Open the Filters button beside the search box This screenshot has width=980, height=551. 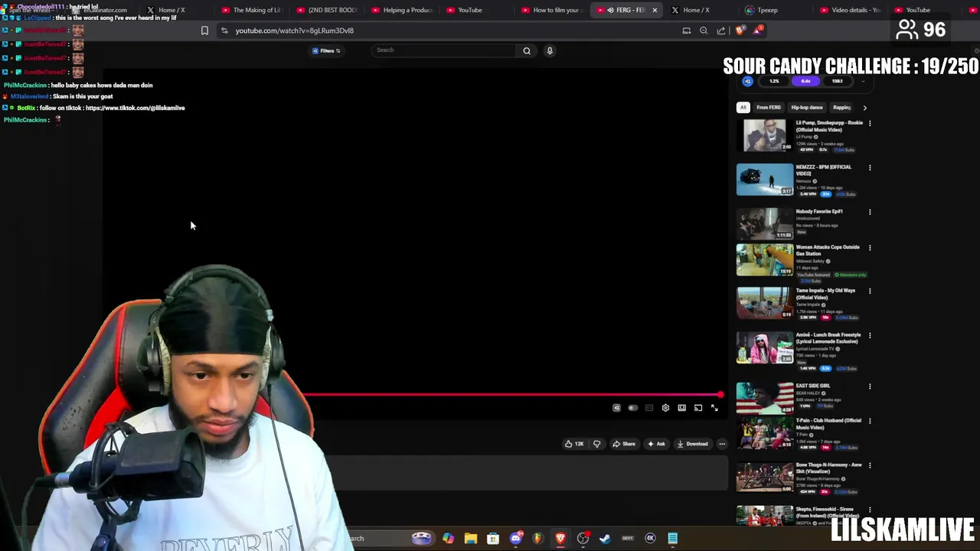326,51
